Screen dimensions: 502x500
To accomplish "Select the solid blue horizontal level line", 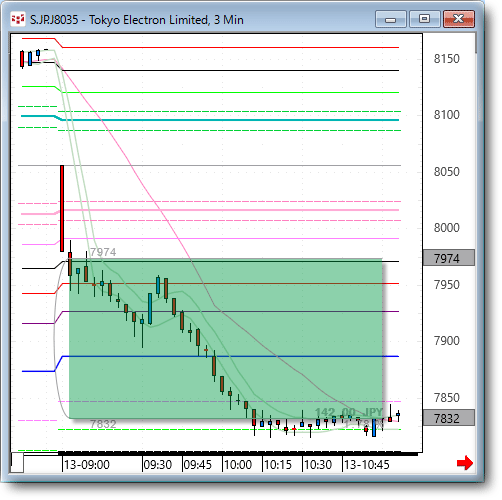I will click(230, 356).
